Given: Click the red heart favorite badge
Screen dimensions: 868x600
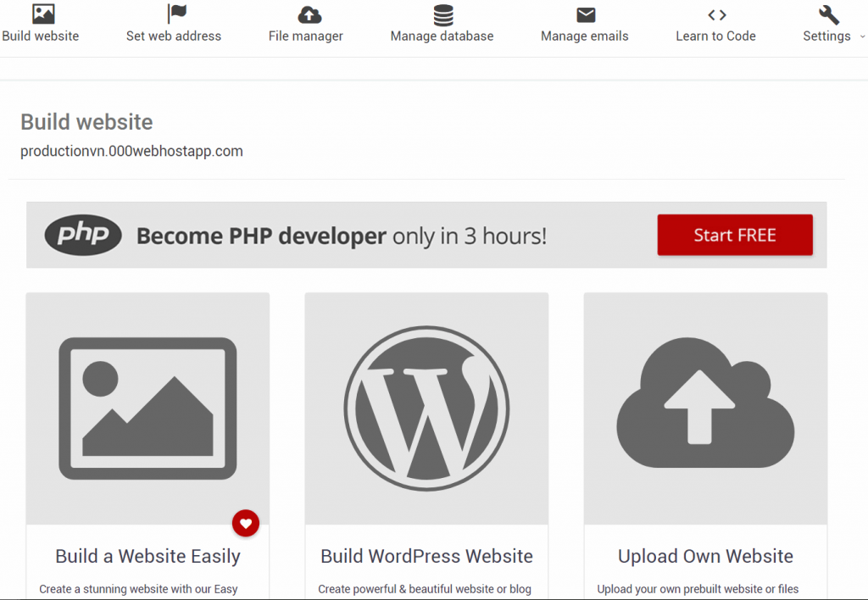Looking at the screenshot, I should 246,523.
